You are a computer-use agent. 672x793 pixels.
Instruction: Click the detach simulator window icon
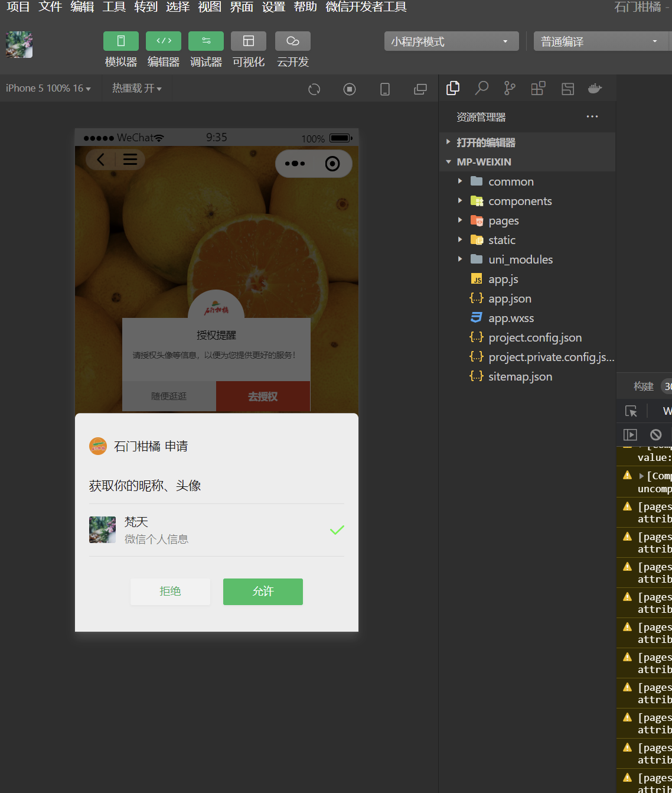point(420,89)
